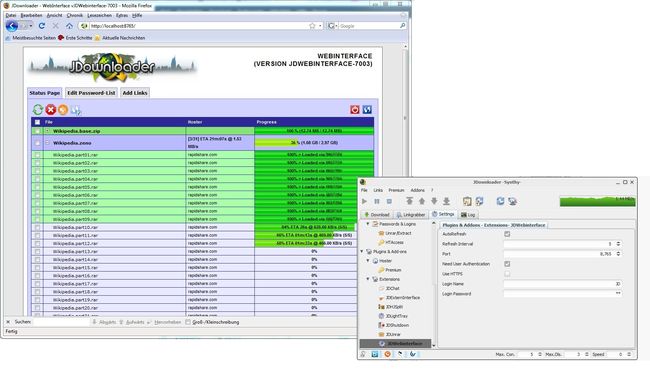Reload the page in Firefox
Screen dimensions: 650x372
42,26
